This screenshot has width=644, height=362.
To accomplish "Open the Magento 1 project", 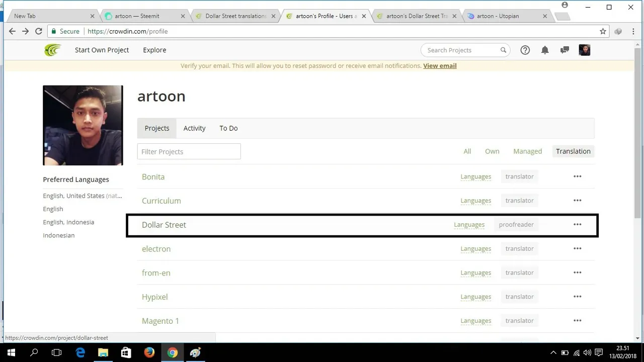I will [x=160, y=321].
